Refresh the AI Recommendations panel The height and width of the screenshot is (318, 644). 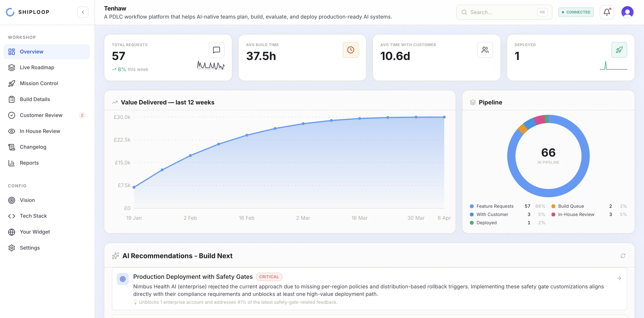click(623, 256)
